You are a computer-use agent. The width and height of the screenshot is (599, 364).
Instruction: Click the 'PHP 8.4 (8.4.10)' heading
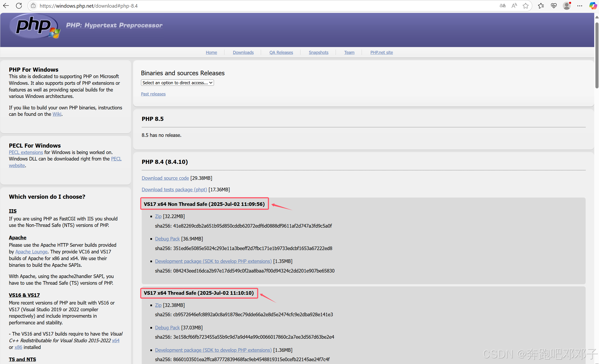165,162
